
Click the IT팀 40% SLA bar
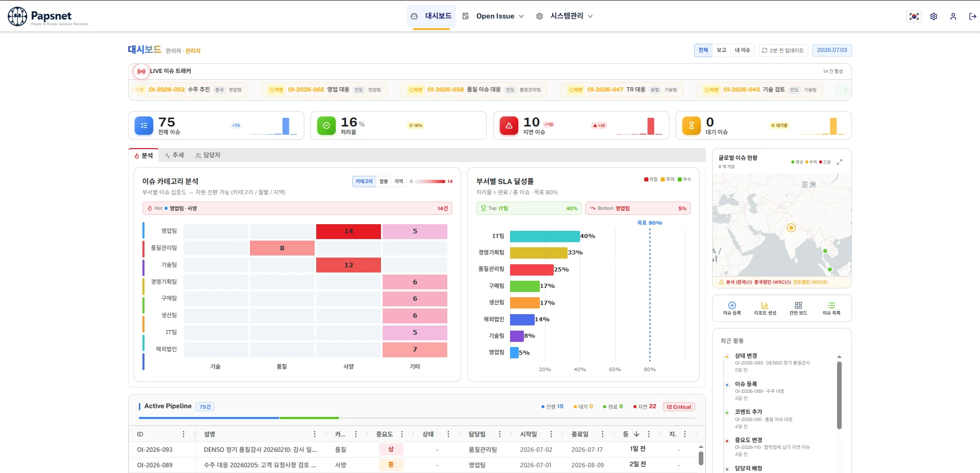[x=545, y=236]
